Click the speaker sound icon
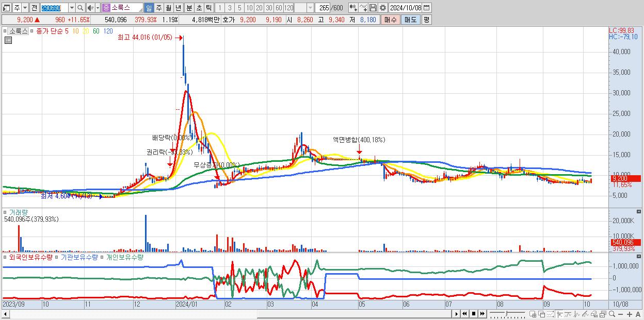644x320 pixels. pyautogui.click(x=90, y=8)
